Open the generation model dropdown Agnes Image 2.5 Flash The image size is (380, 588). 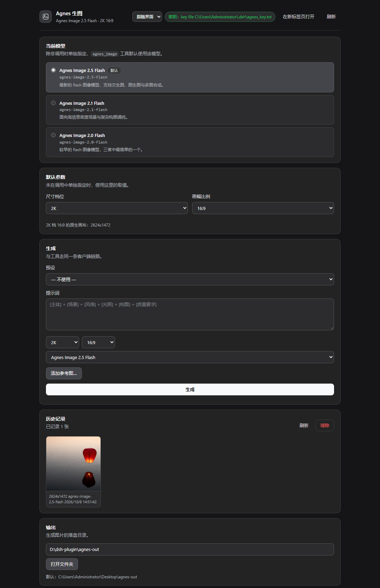pos(190,357)
